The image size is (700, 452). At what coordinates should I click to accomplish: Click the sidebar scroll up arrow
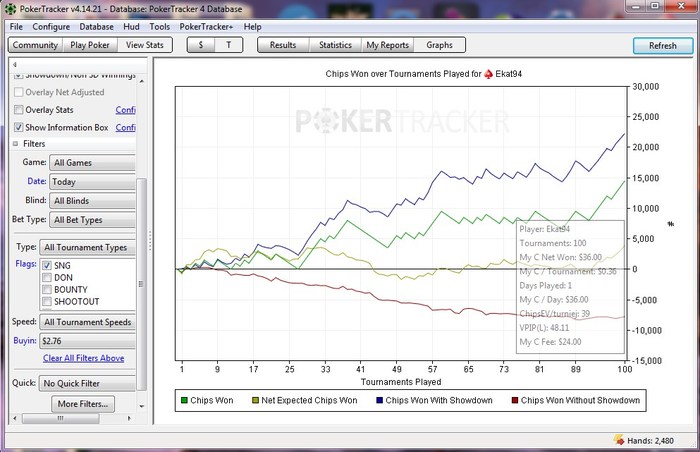tap(142, 81)
